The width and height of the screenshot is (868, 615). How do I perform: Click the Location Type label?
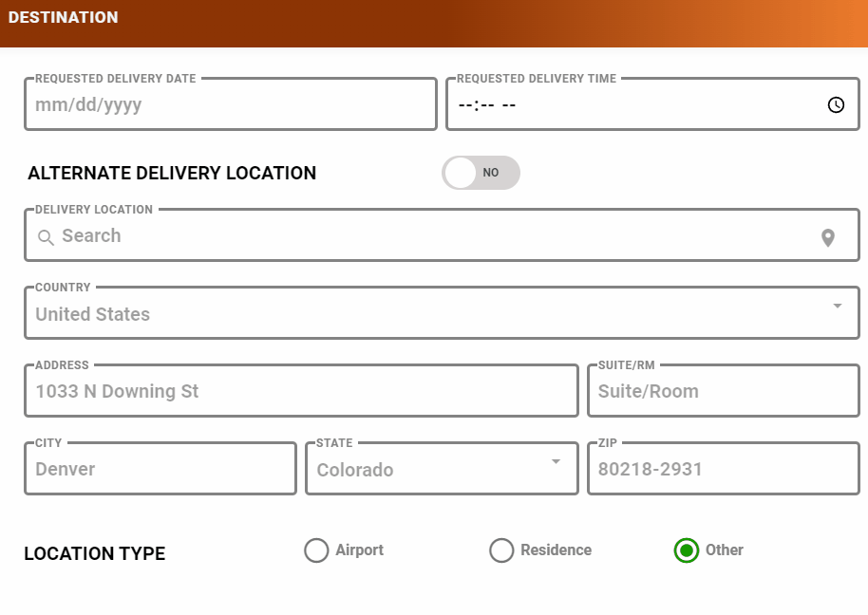(94, 553)
